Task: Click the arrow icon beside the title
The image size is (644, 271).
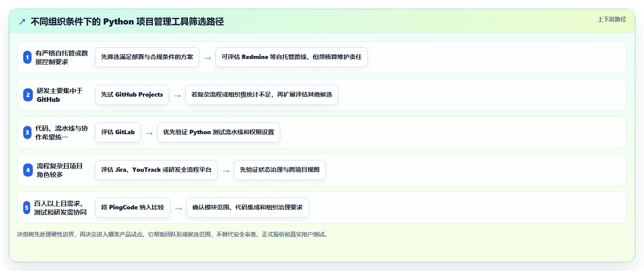Action: click(22, 22)
